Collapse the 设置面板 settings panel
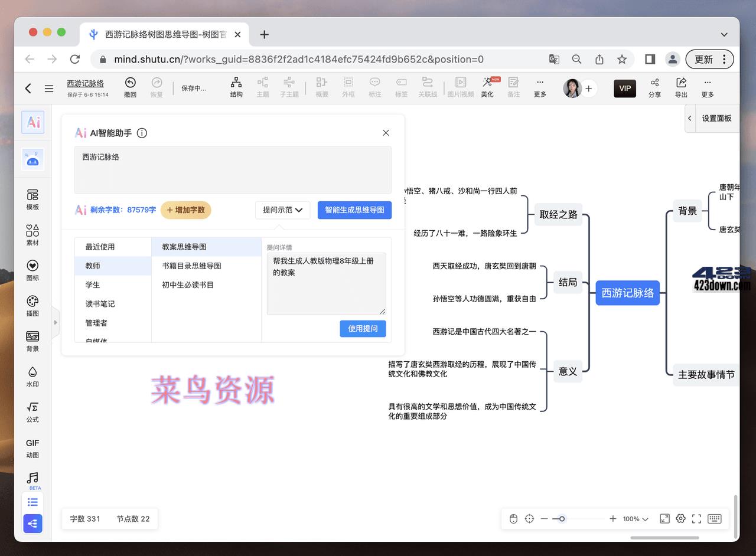Image resolution: width=756 pixels, height=556 pixels. (x=689, y=117)
